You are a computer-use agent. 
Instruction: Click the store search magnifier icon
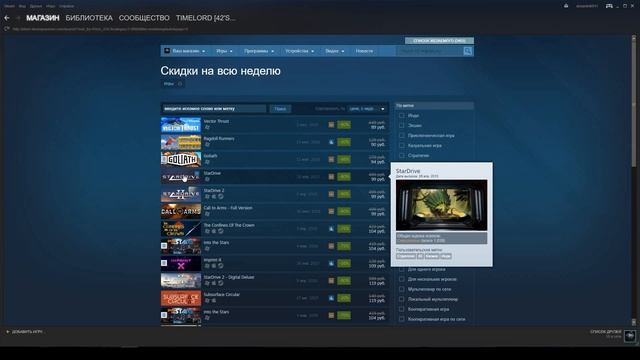tap(468, 51)
